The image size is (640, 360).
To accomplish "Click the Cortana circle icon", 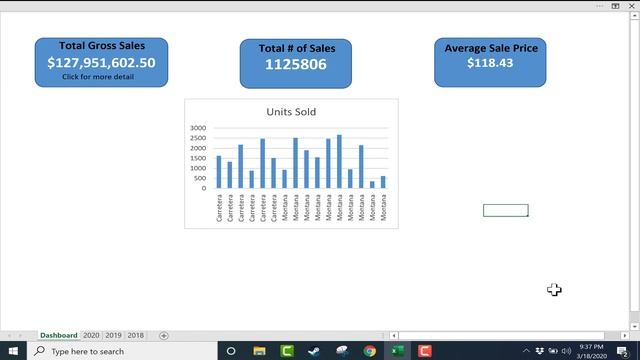I will [x=231, y=351].
